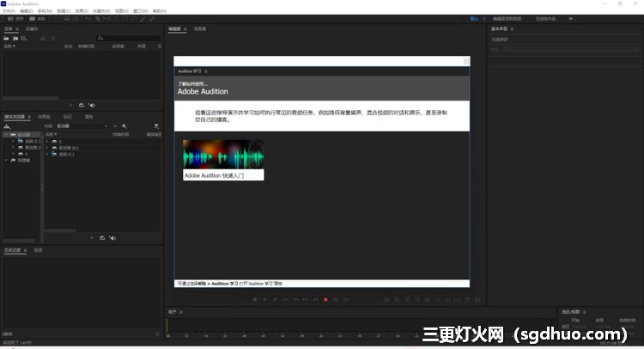Select the Lasso Selection tool
Image resolution: width=644 pixels, height=349 pixels.
click(x=134, y=19)
